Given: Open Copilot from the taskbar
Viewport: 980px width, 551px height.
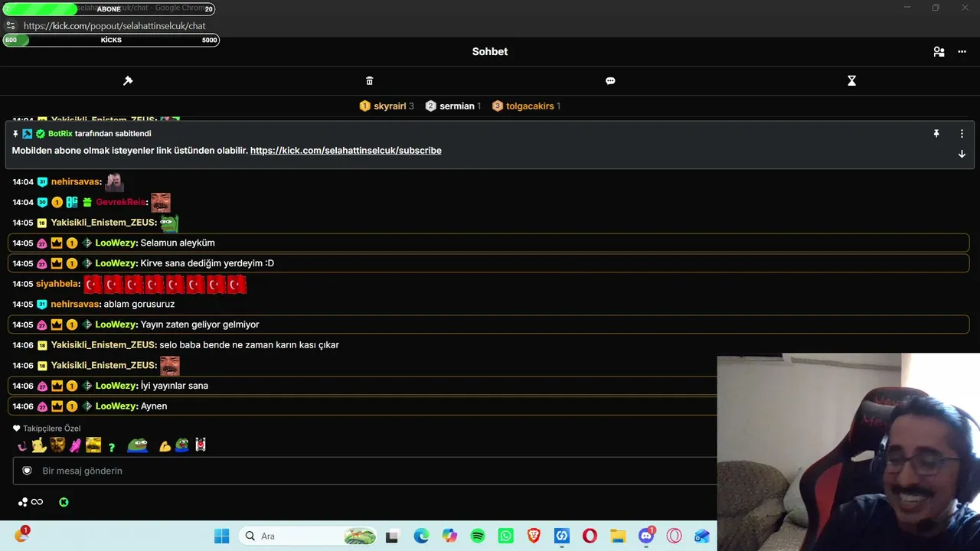Looking at the screenshot, I should coord(449,536).
